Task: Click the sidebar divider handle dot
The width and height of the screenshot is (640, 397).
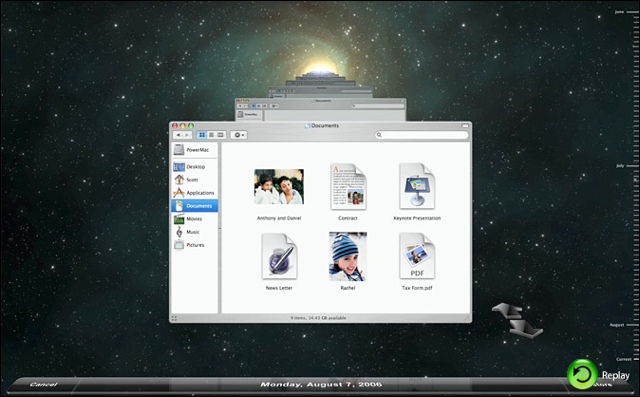Action: point(220,228)
